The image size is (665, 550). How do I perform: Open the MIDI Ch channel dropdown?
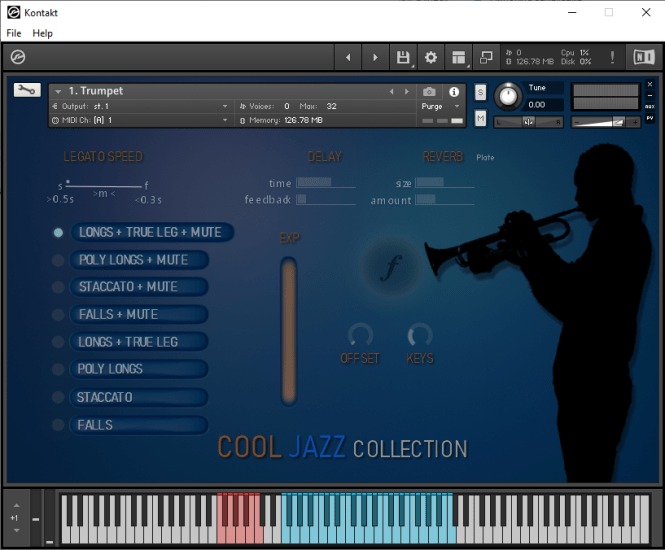(x=140, y=120)
